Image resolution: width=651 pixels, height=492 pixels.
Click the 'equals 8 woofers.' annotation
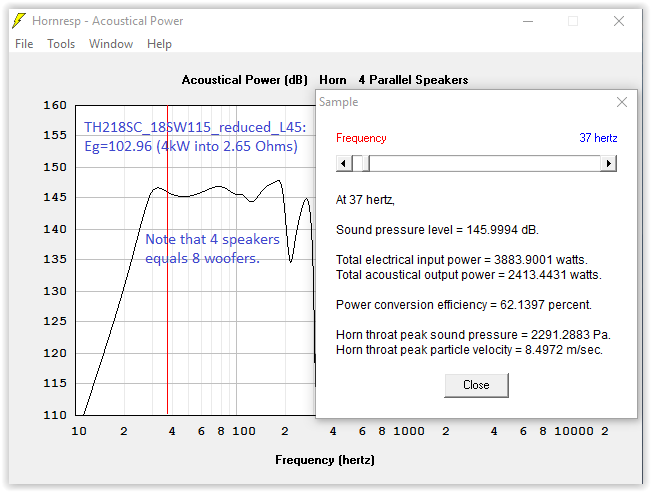pos(203,258)
